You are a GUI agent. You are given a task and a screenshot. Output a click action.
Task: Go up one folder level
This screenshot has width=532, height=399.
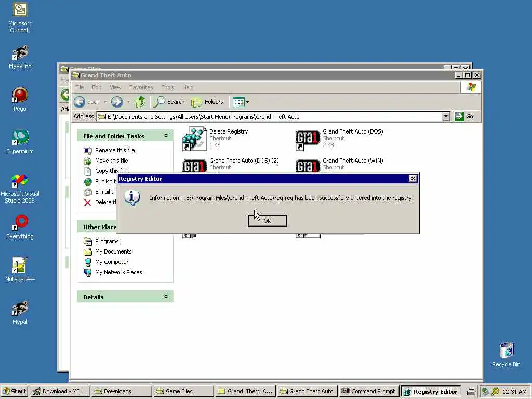(x=140, y=102)
